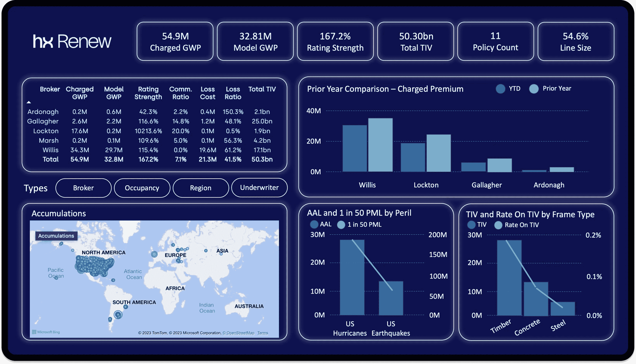The image size is (636, 364).
Task: Sort by the Comm. Ratio column header
Action: (x=181, y=93)
